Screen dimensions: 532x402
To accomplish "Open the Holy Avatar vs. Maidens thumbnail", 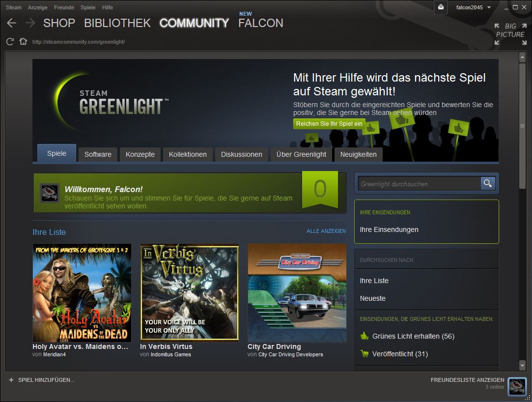I will [x=82, y=293].
